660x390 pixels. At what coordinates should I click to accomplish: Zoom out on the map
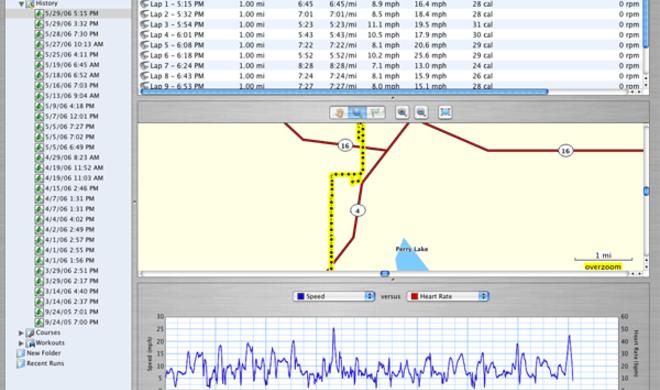point(421,112)
